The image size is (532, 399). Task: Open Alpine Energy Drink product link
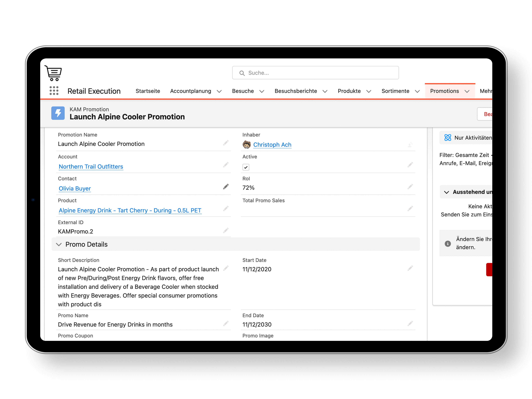(130, 210)
